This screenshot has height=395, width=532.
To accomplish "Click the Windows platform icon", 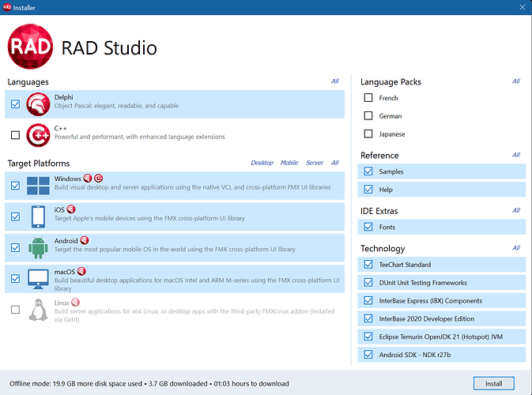I will pos(39,186).
